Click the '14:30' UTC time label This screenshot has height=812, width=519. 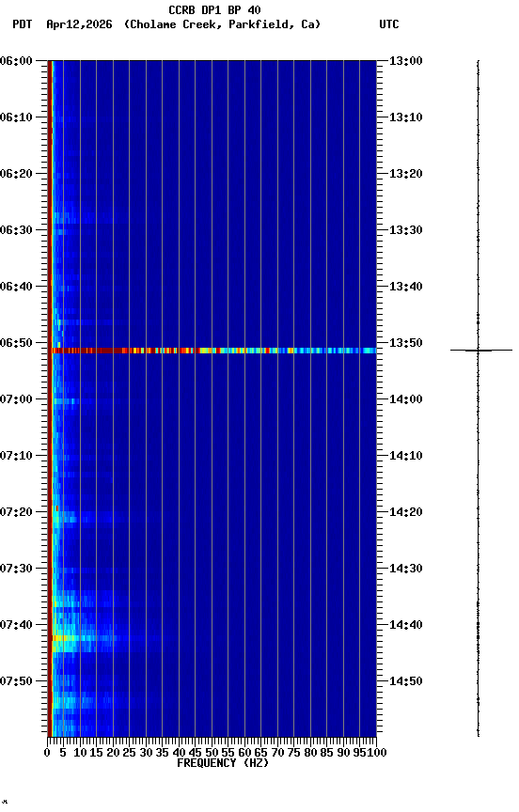(406, 569)
